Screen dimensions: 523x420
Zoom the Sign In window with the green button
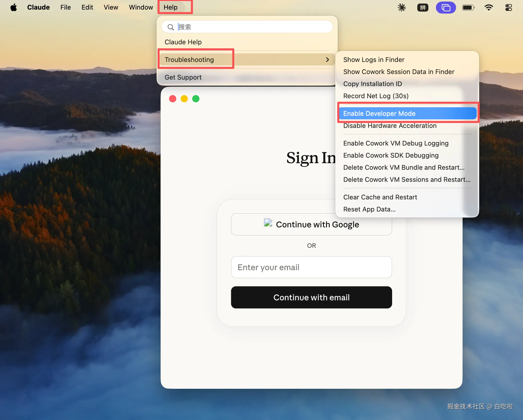pyautogui.click(x=196, y=99)
